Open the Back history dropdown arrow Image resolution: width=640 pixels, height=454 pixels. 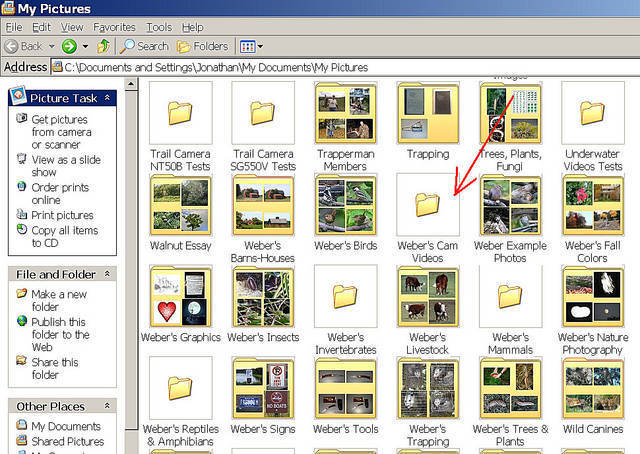click(x=52, y=46)
